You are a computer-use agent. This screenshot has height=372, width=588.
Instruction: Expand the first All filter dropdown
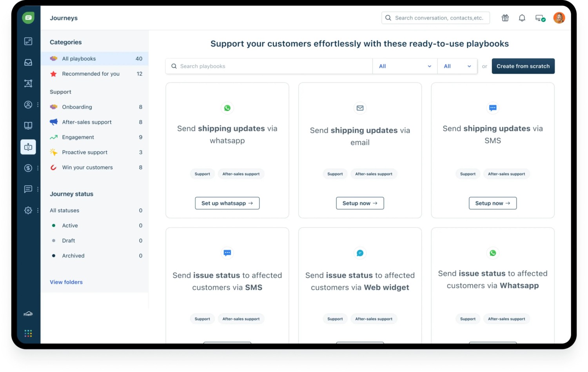click(x=405, y=66)
